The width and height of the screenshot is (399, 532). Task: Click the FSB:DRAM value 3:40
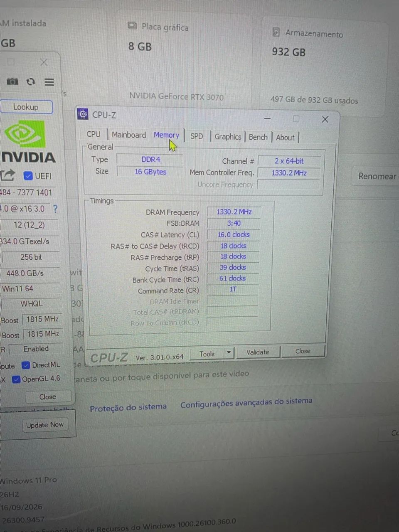[234, 223]
